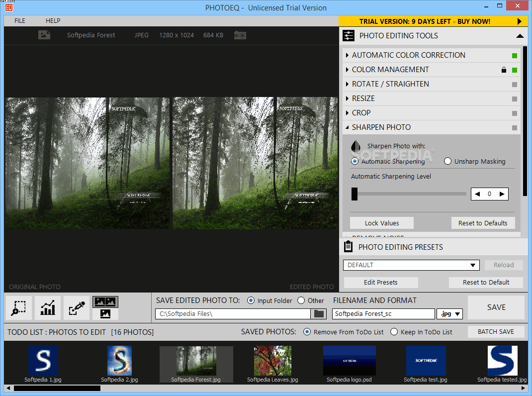
Task: Click the Automatic Sharpening Level slider handle
Action: [x=355, y=194]
